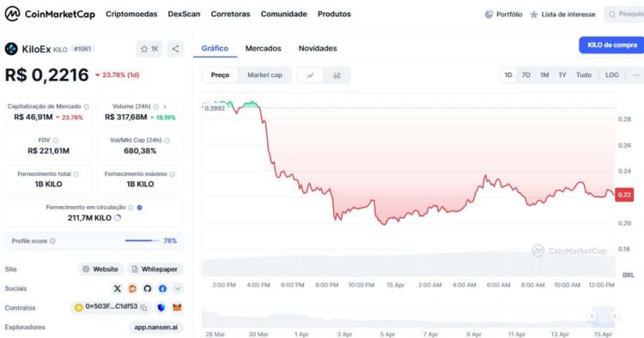This screenshot has width=644, height=338.
Task: Add token to MetaMask via fox icon
Action: tap(177, 307)
